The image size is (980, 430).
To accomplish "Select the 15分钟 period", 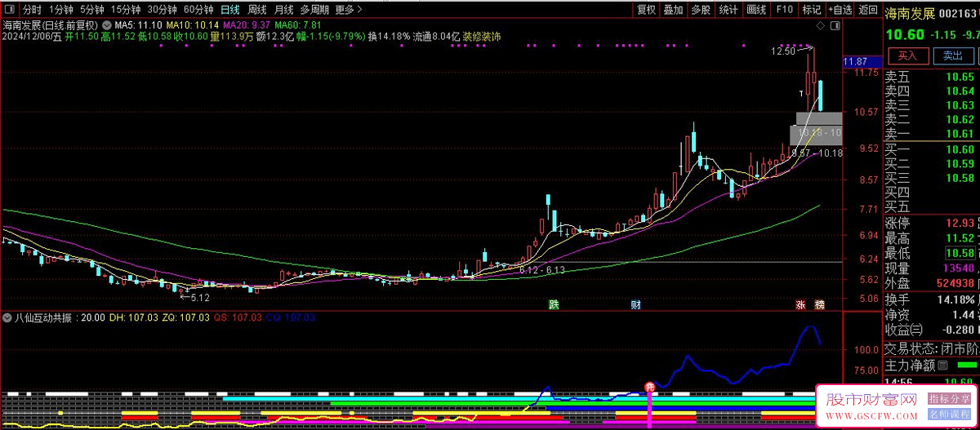I will (x=126, y=10).
